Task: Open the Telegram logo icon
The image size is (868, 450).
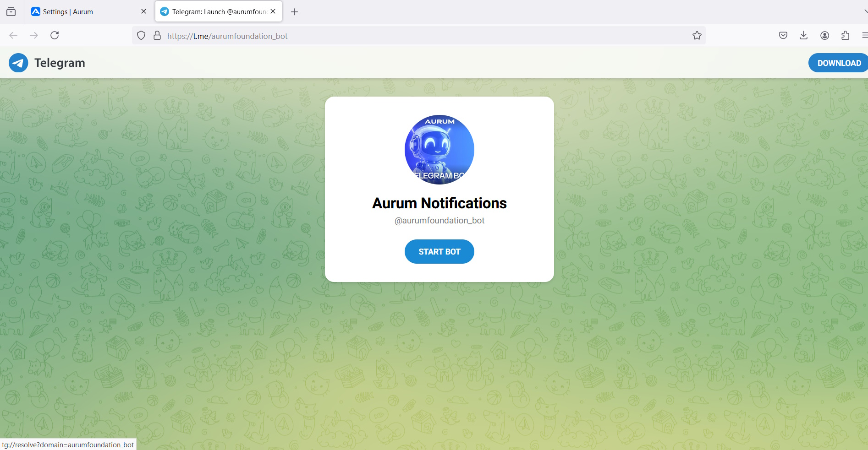Action: (18, 63)
